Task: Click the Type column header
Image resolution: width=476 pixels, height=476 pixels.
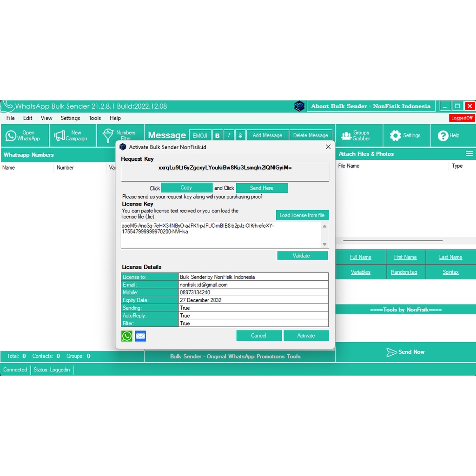Action: pyautogui.click(x=462, y=166)
